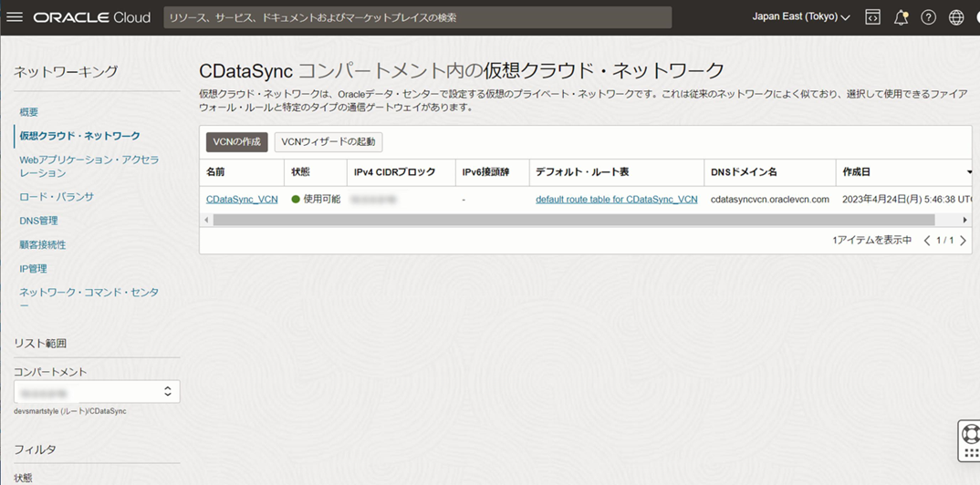The height and width of the screenshot is (485, 980).
Task: Open the language globe icon
Action: pyautogui.click(x=956, y=17)
